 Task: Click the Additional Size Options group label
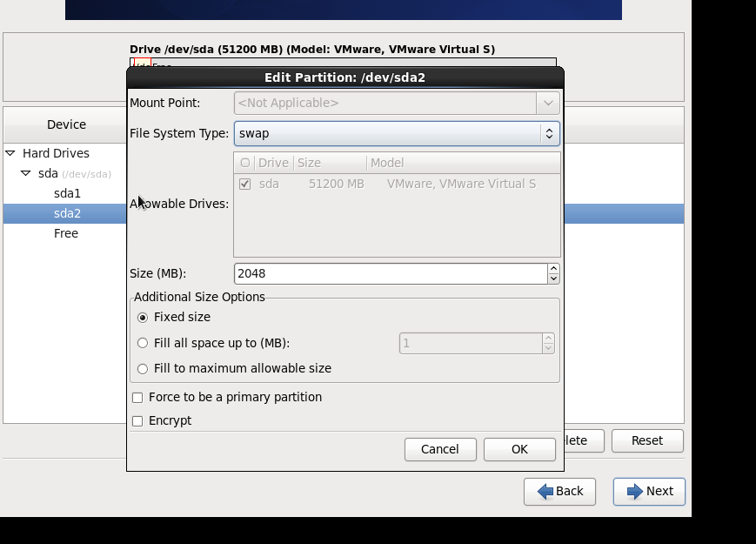tap(199, 297)
